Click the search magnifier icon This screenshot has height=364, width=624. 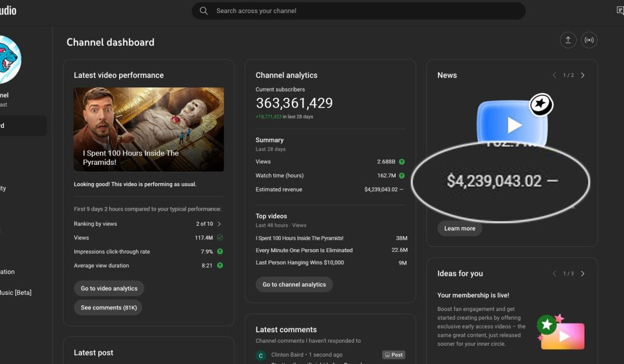204,11
